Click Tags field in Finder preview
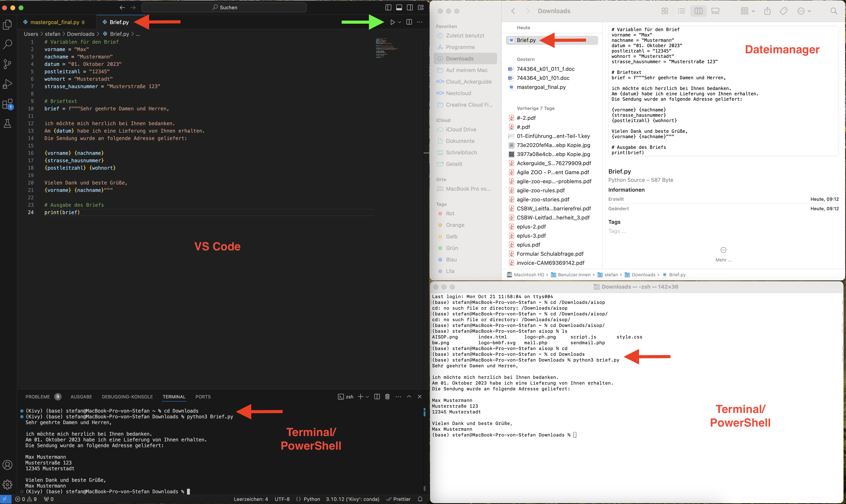 tap(617, 231)
